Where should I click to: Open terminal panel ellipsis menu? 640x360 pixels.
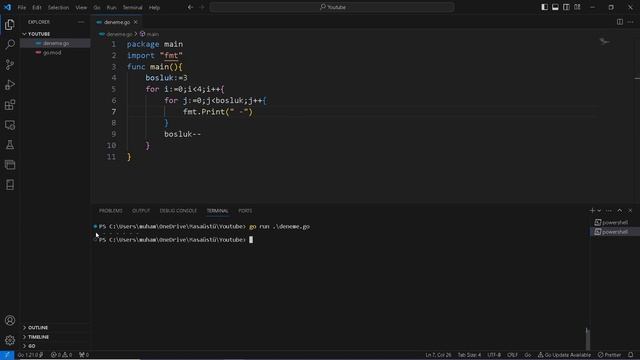click(x=609, y=211)
